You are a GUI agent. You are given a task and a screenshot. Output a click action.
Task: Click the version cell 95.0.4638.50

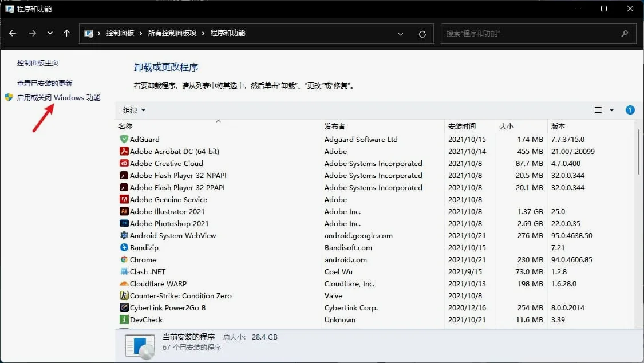[x=572, y=236]
